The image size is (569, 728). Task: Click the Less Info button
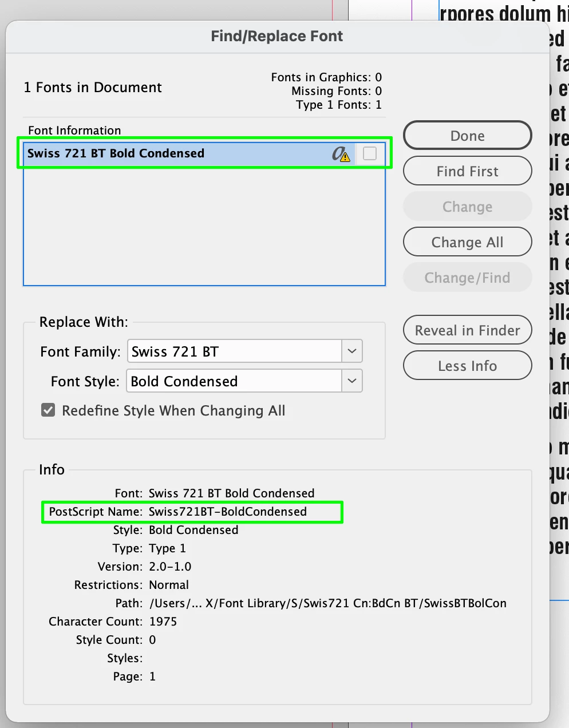tap(468, 366)
